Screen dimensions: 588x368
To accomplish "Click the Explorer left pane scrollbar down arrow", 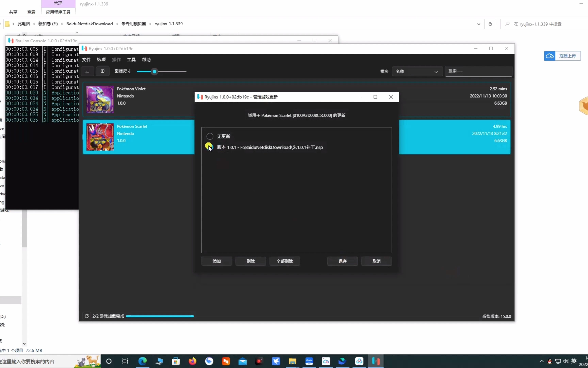I will pos(24,344).
